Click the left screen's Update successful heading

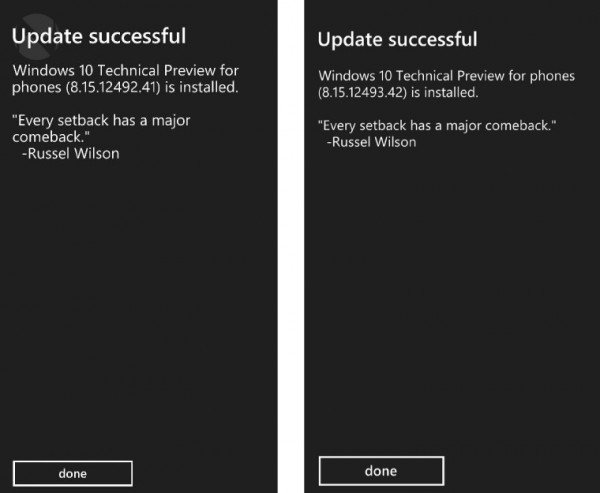(98, 37)
